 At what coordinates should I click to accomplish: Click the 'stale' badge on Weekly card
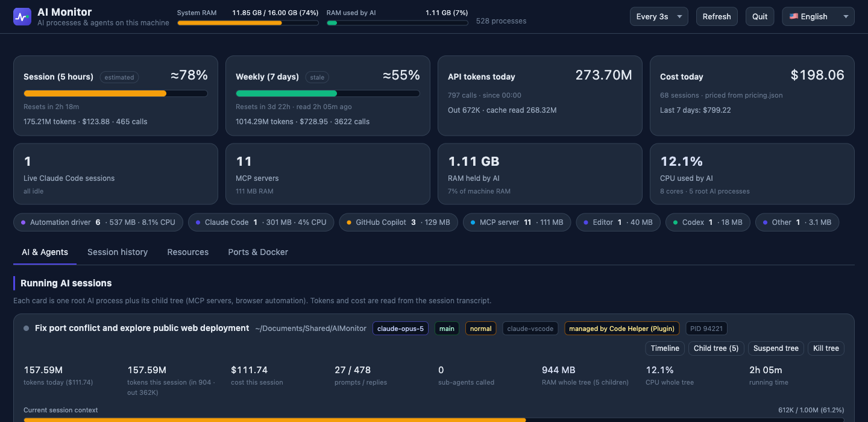317,77
